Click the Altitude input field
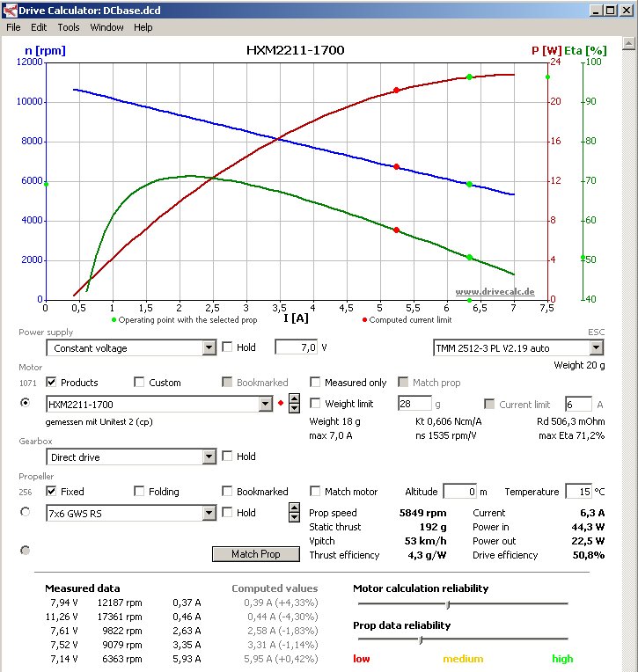This screenshot has height=672, width=638. (x=458, y=492)
